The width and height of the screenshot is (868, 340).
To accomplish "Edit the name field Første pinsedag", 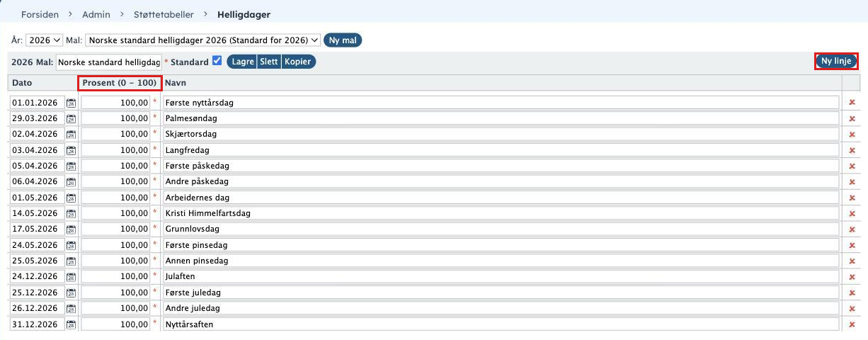I will 501,245.
